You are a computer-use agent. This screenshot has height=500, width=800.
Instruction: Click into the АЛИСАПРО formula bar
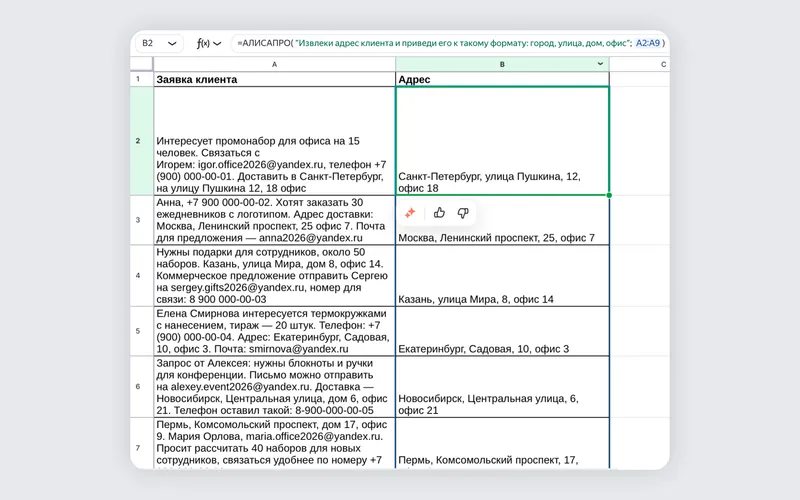point(450,43)
